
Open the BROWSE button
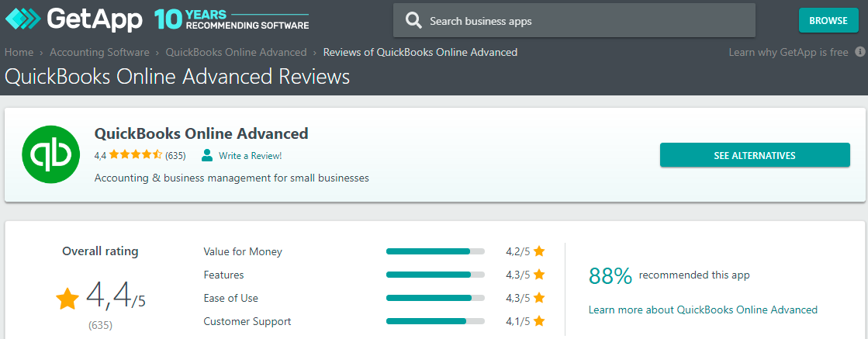pyautogui.click(x=828, y=20)
